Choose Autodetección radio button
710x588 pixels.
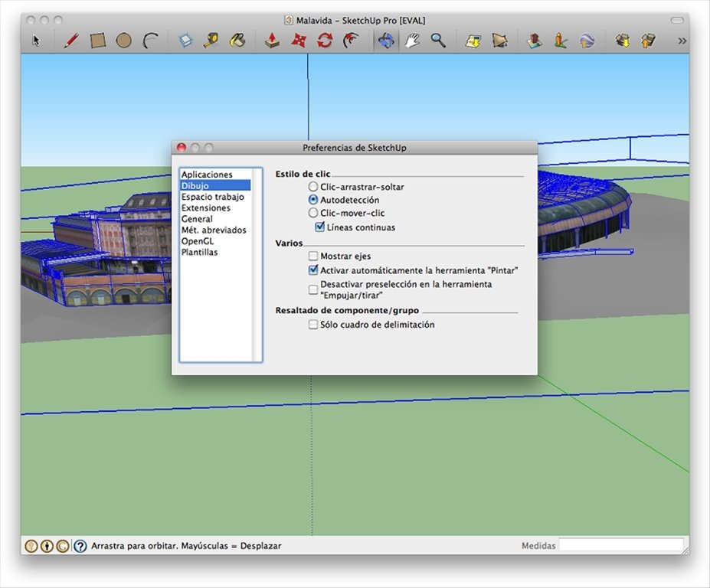[x=313, y=200]
